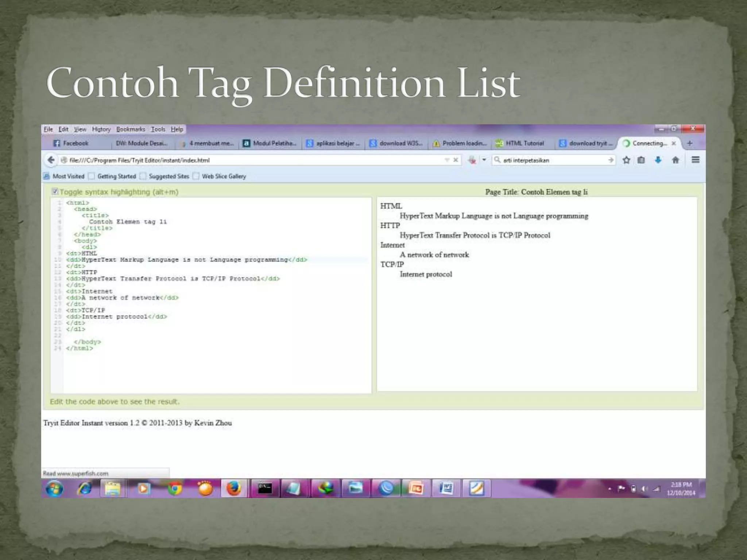Image resolution: width=747 pixels, height=560 pixels.
Task: Open a new tab with plus button
Action: coord(689,143)
